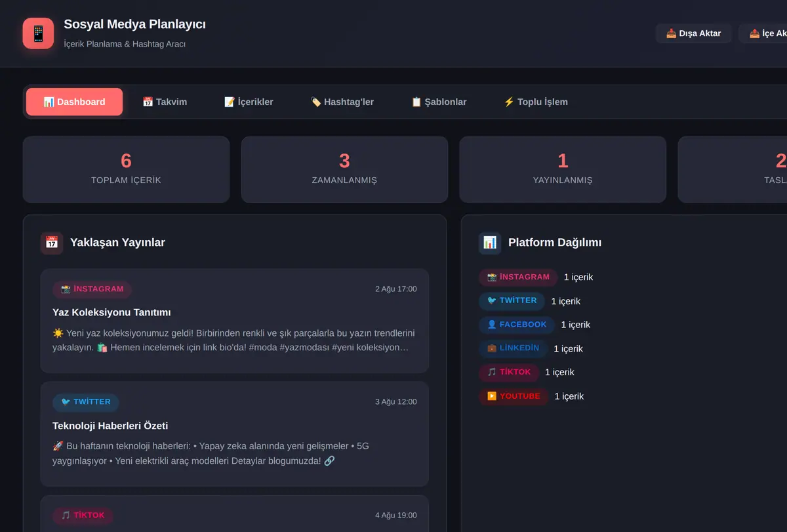
Task: Click the TikTok badge on the 4 Ağu post
Action: click(83, 516)
